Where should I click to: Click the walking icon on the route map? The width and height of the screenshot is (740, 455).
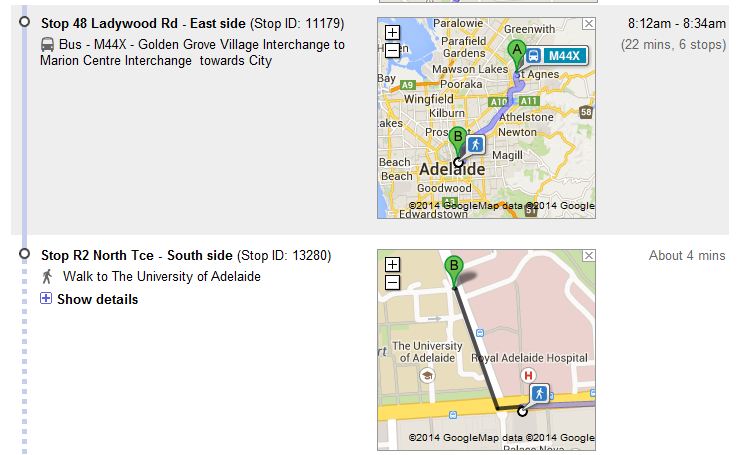[475, 144]
